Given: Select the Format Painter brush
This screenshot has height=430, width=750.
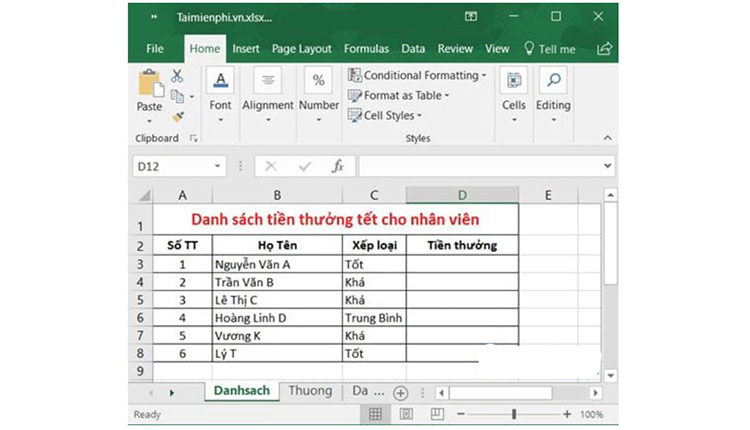Looking at the screenshot, I should click(x=177, y=117).
